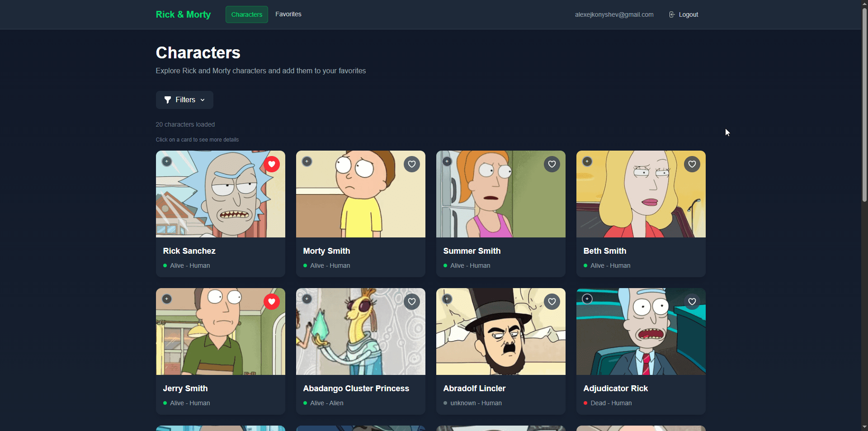Click the Abadango Cluster Princess name text
This screenshot has height=431, width=868.
[356, 388]
